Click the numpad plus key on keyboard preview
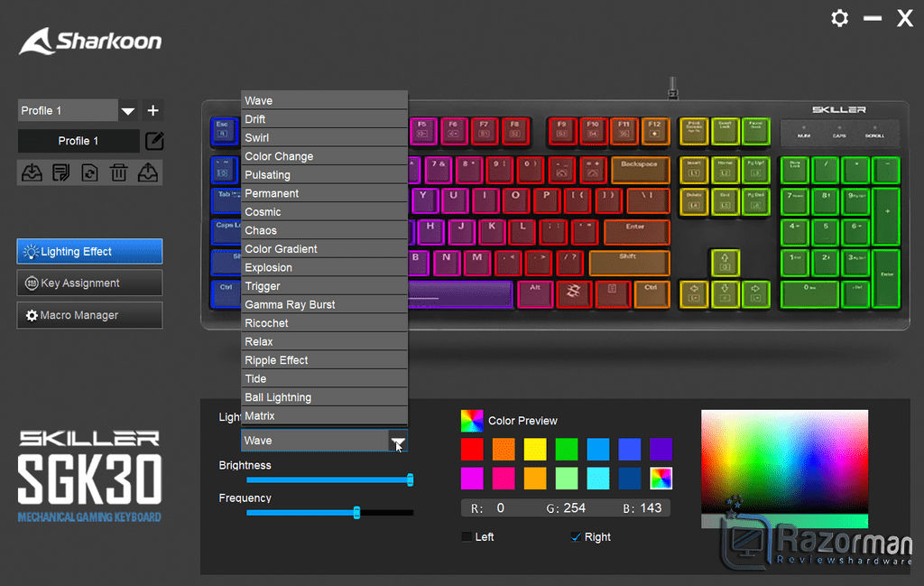This screenshot has width=924, height=586. point(887,217)
